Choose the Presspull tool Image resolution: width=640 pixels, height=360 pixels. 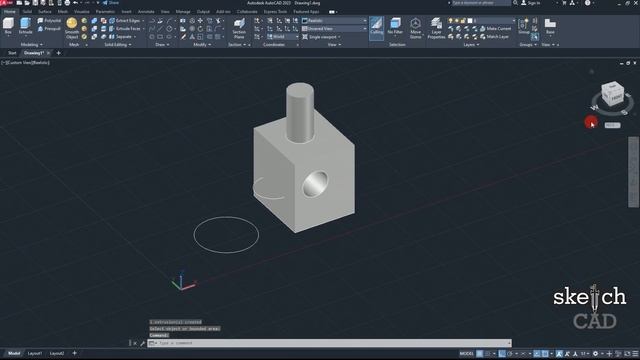click(49, 29)
